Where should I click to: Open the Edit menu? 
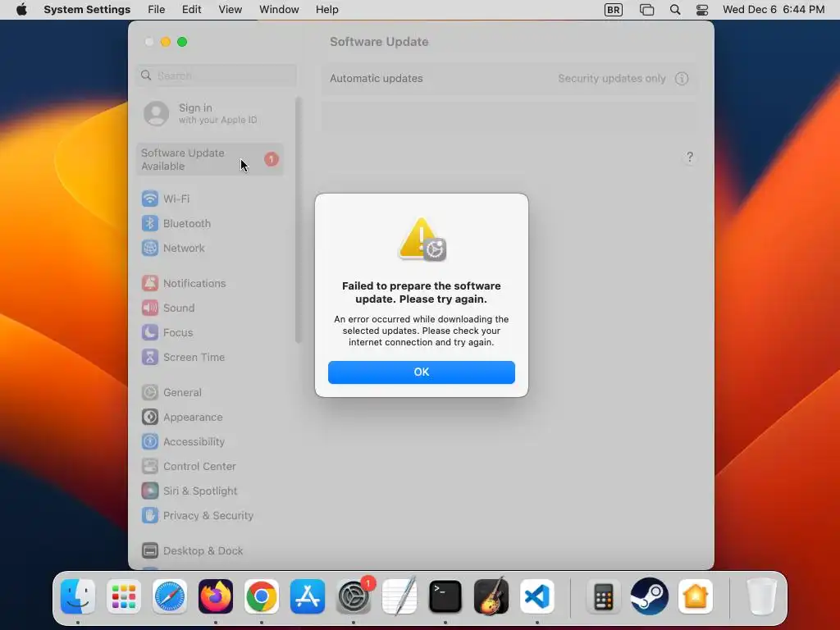[x=191, y=10]
